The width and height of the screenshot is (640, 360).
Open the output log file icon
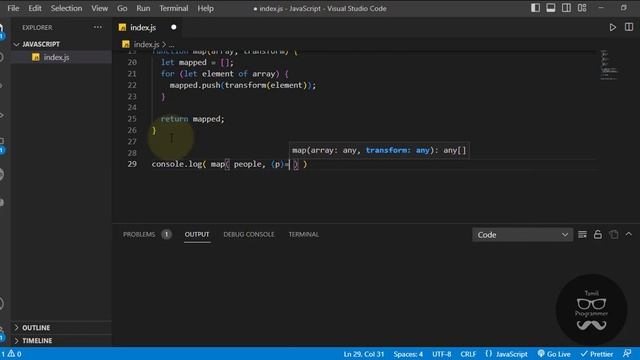(x=613, y=234)
